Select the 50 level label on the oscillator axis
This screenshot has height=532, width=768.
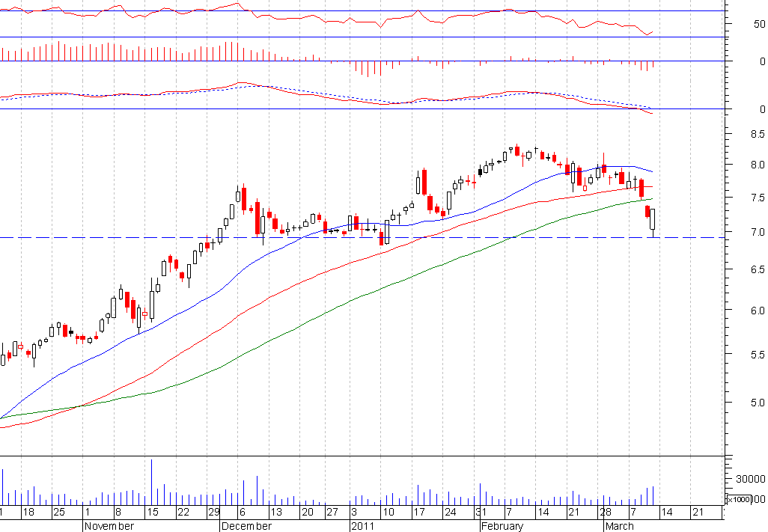coord(759,24)
